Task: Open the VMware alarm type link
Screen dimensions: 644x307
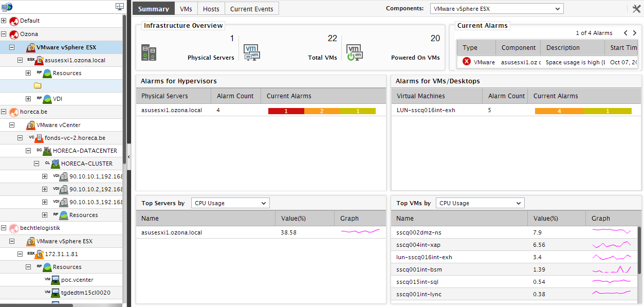Action: click(484, 62)
